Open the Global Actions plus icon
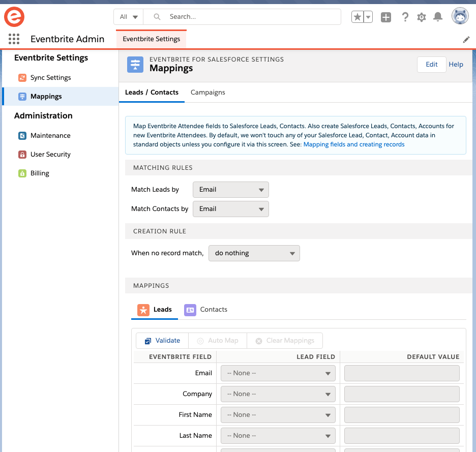This screenshot has height=452, width=476. click(x=386, y=17)
